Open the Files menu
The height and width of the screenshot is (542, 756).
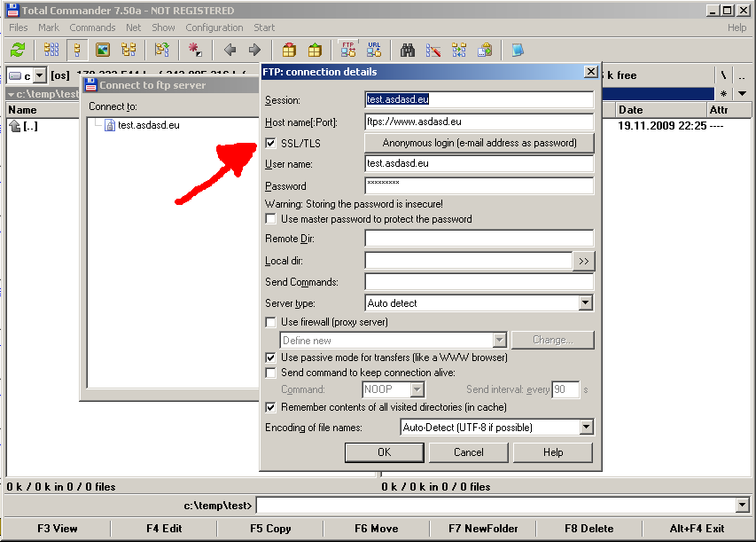tap(19, 27)
